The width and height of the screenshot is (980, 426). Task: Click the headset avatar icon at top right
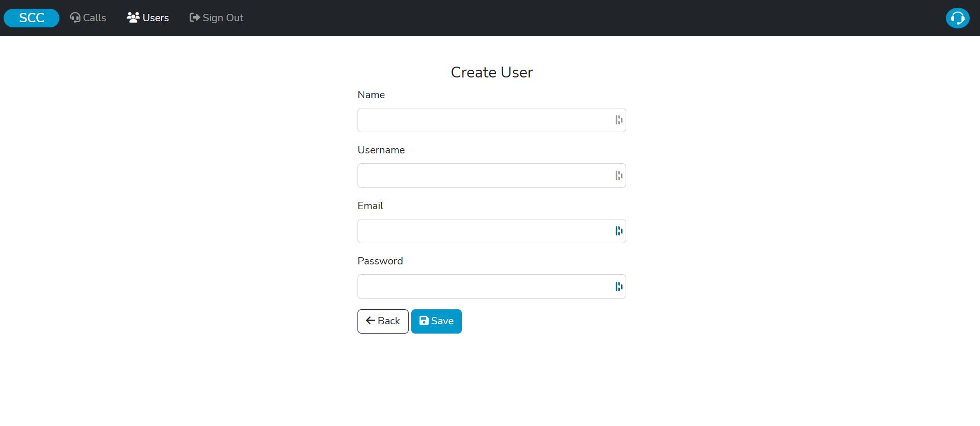[x=957, y=18]
